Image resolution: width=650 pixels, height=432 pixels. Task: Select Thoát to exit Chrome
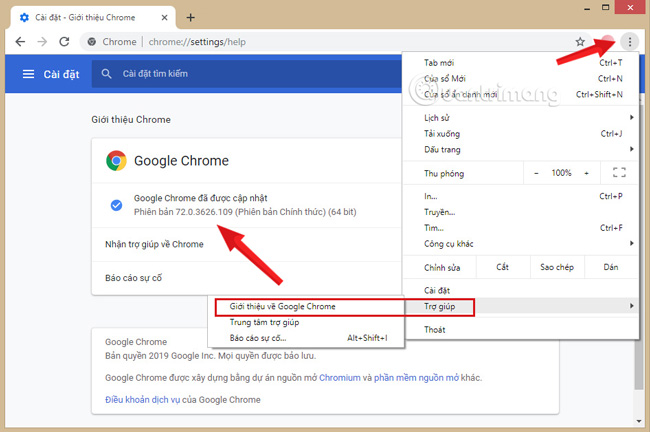pyautogui.click(x=521, y=330)
